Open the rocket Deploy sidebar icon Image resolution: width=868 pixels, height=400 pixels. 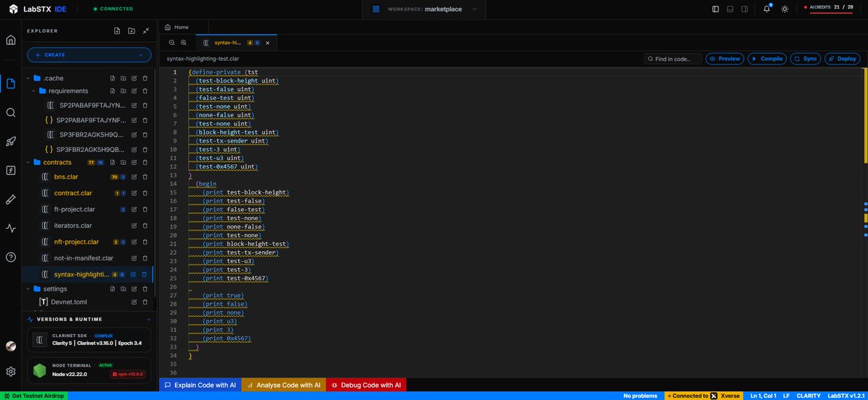[x=11, y=142]
